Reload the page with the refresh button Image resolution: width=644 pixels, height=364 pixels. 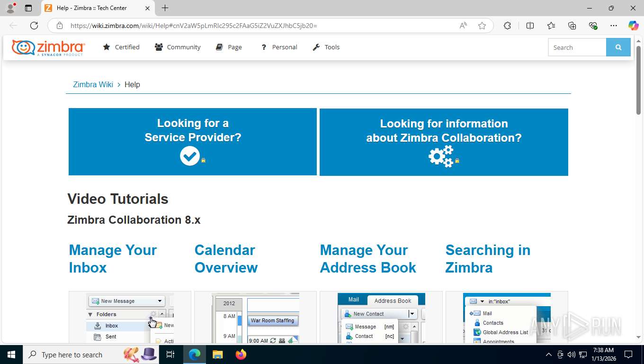point(34,26)
